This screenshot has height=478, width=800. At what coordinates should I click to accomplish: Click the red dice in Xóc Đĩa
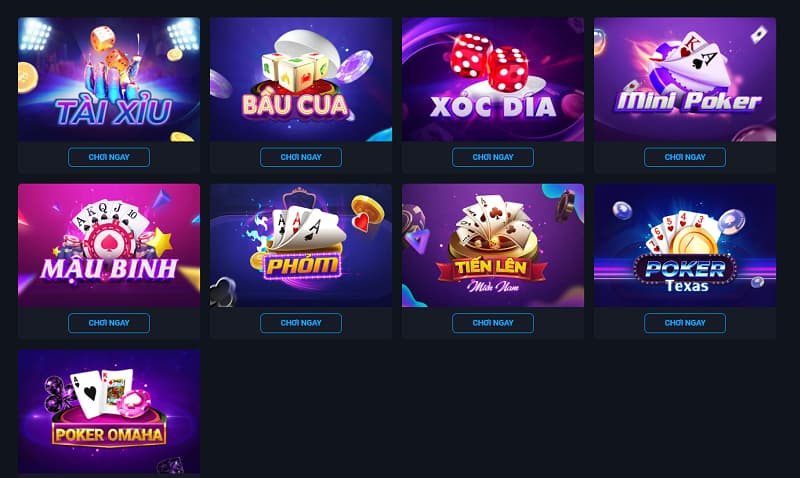[x=490, y=62]
